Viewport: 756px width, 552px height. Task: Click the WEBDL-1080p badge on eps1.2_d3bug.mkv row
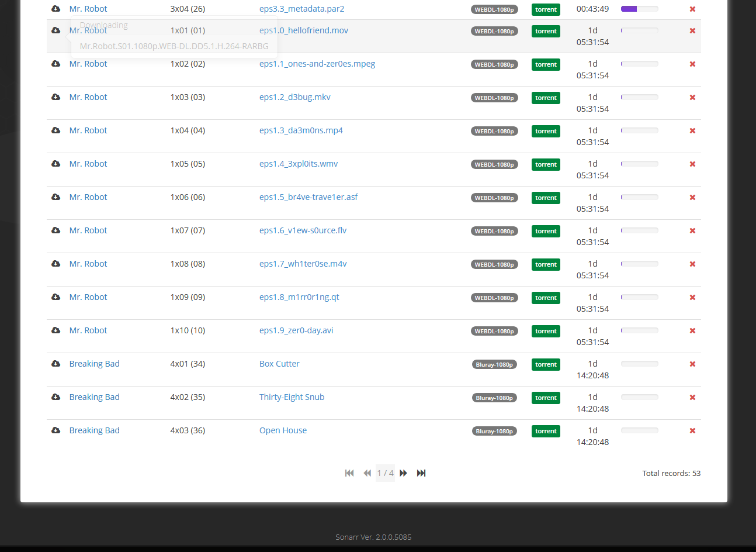(494, 98)
